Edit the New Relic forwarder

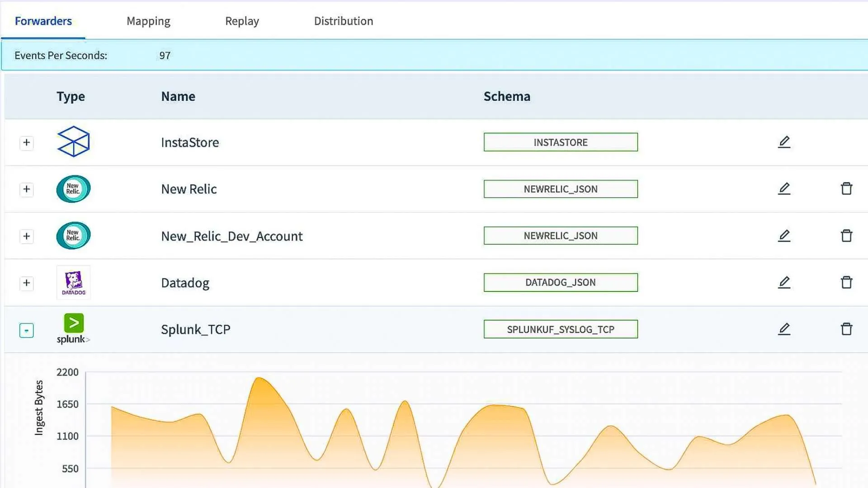(x=784, y=188)
